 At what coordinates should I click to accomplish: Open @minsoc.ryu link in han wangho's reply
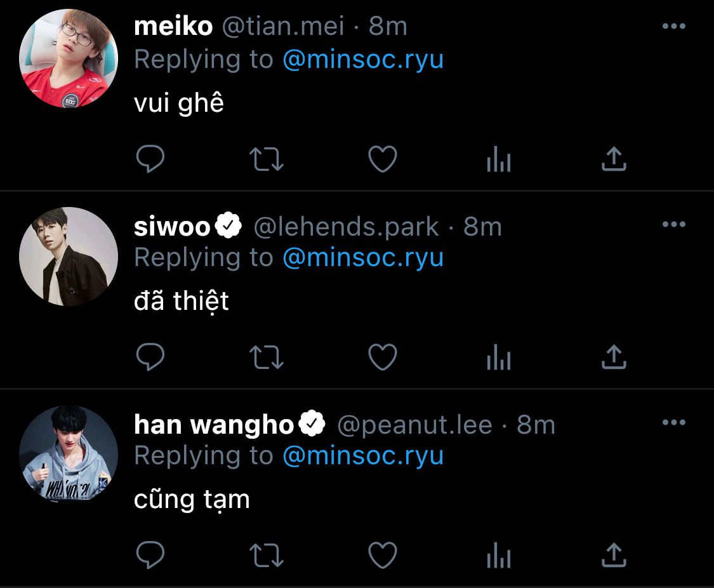pyautogui.click(x=363, y=456)
